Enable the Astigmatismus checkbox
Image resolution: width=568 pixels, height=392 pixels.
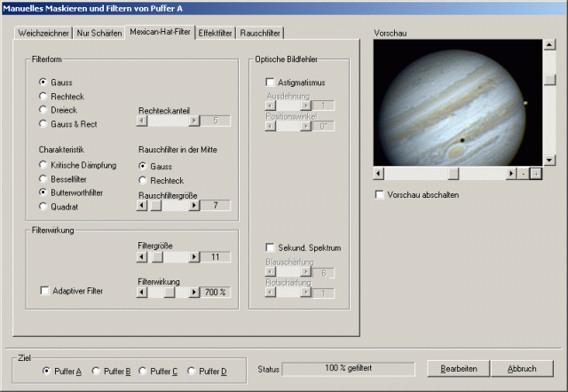270,82
